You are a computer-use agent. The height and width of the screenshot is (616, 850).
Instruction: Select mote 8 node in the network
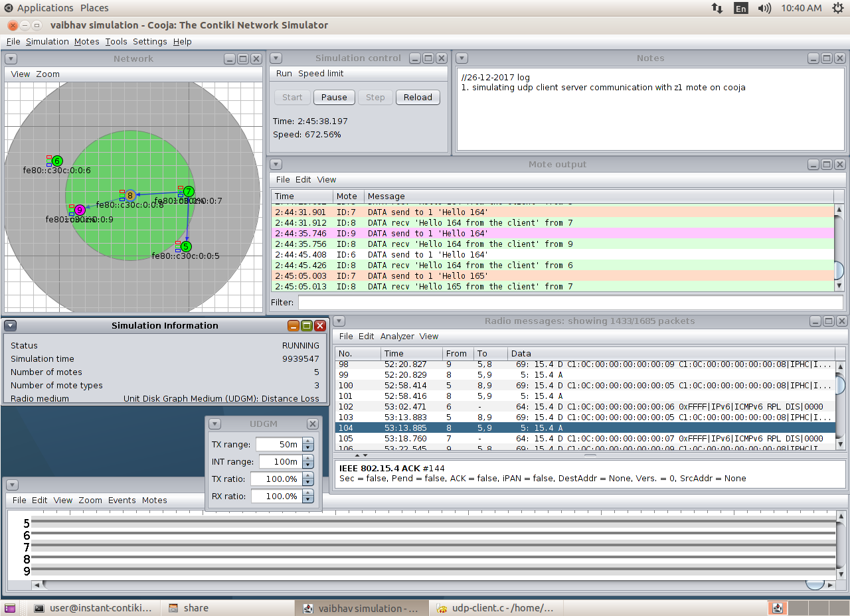click(130, 195)
